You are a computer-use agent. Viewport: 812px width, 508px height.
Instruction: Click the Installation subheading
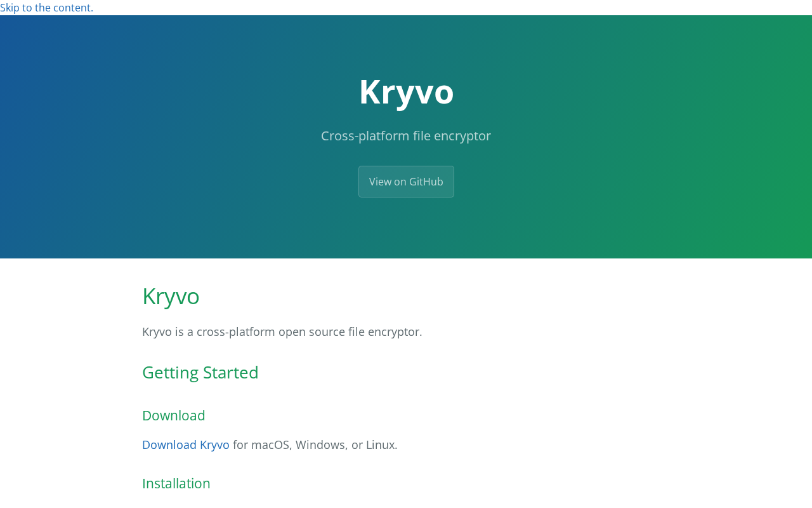[176, 483]
